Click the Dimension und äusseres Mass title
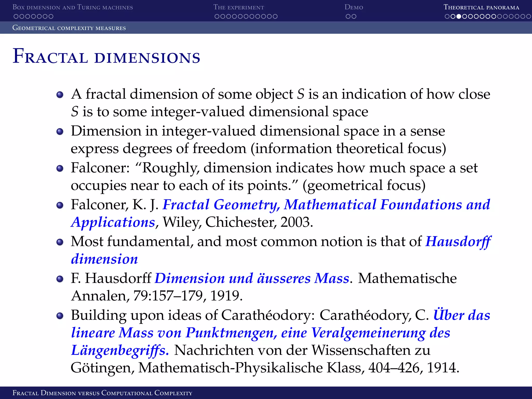This screenshot has width=532, height=399. [252, 278]
